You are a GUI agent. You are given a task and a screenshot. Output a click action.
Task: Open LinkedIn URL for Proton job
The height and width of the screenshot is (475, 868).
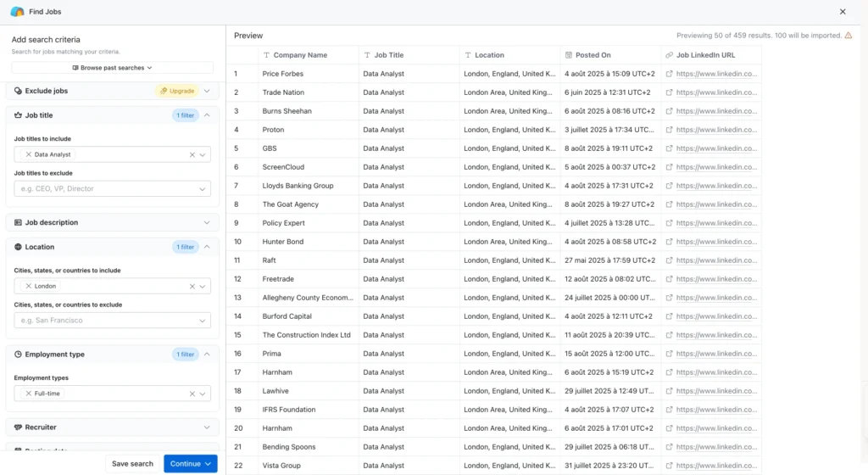(x=716, y=130)
